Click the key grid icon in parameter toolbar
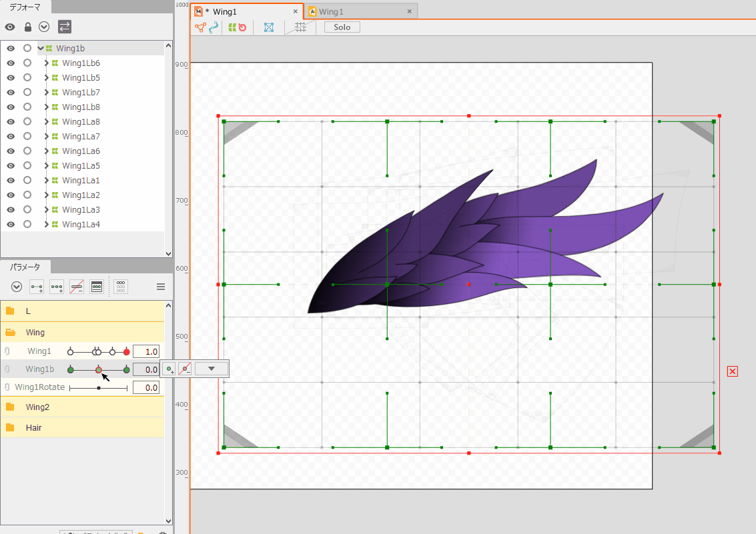Image resolution: width=756 pixels, height=534 pixels. pyautogui.click(x=121, y=287)
